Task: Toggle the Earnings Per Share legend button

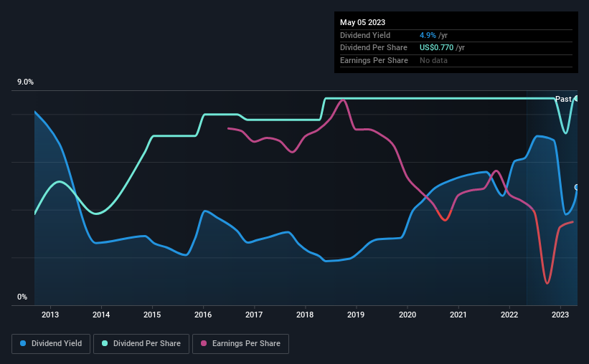Action: 241,344
